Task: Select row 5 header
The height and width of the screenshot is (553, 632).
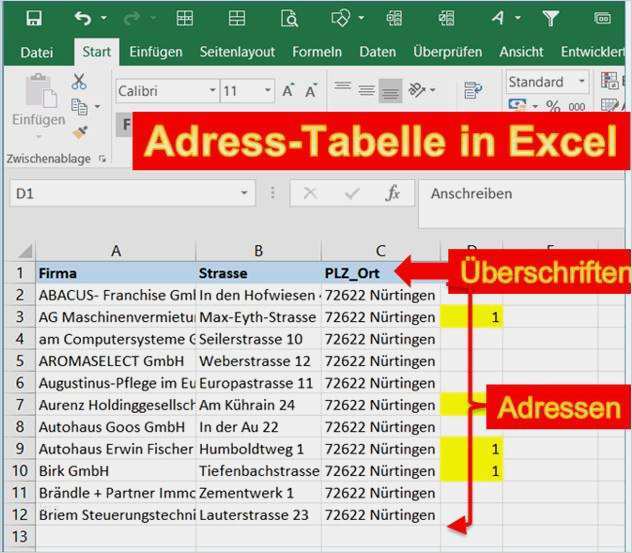Action: point(19,361)
